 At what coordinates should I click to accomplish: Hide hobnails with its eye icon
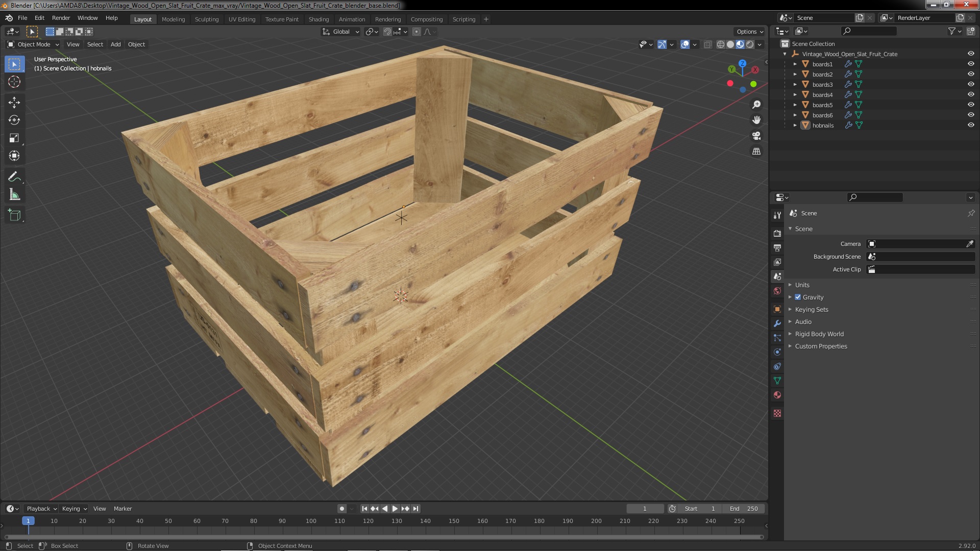tap(971, 125)
